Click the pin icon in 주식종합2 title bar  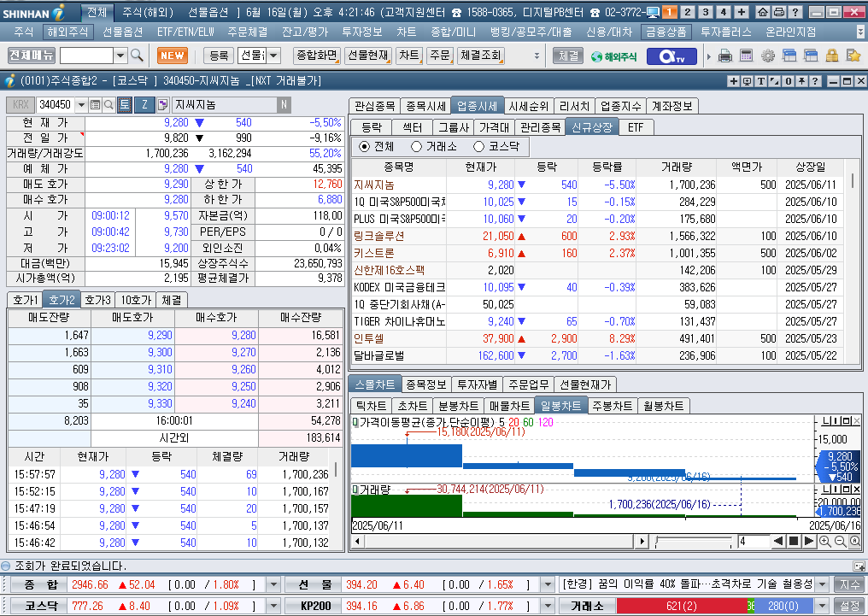coord(801,81)
